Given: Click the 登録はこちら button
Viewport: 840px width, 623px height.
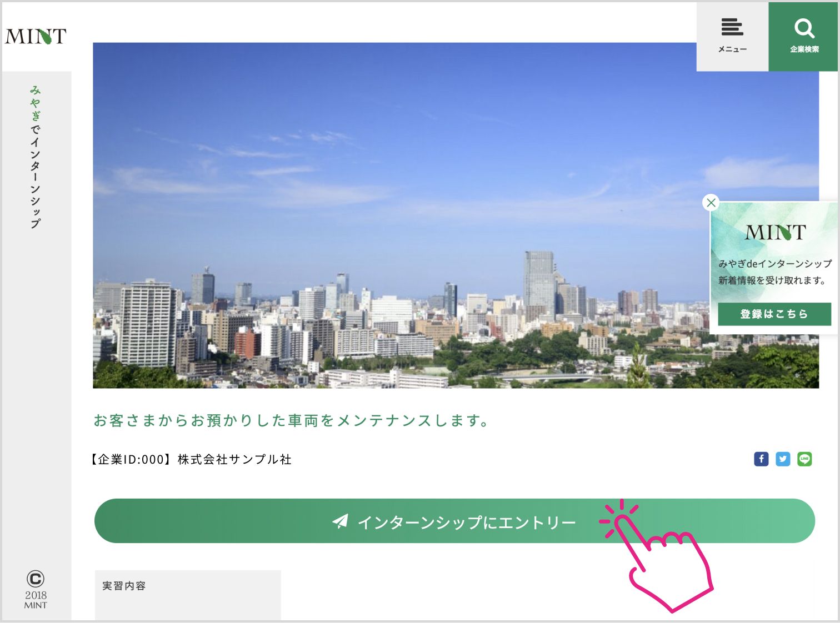Looking at the screenshot, I should tap(774, 314).
